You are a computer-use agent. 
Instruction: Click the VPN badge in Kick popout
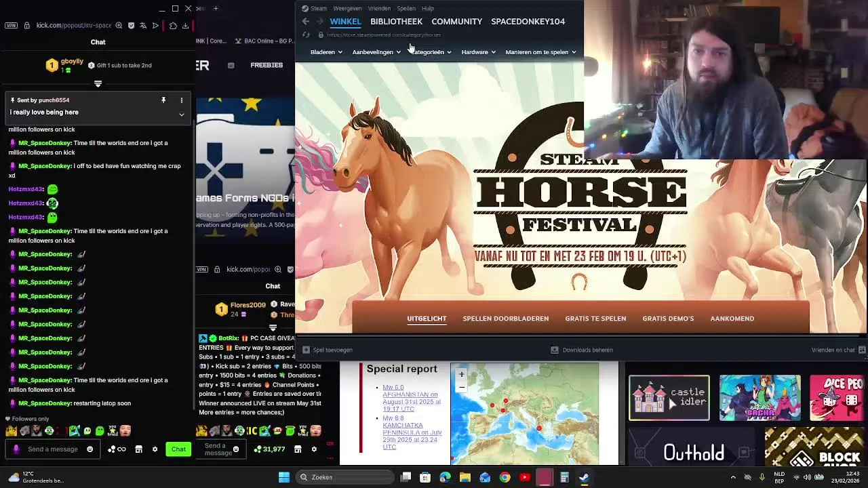(10, 26)
